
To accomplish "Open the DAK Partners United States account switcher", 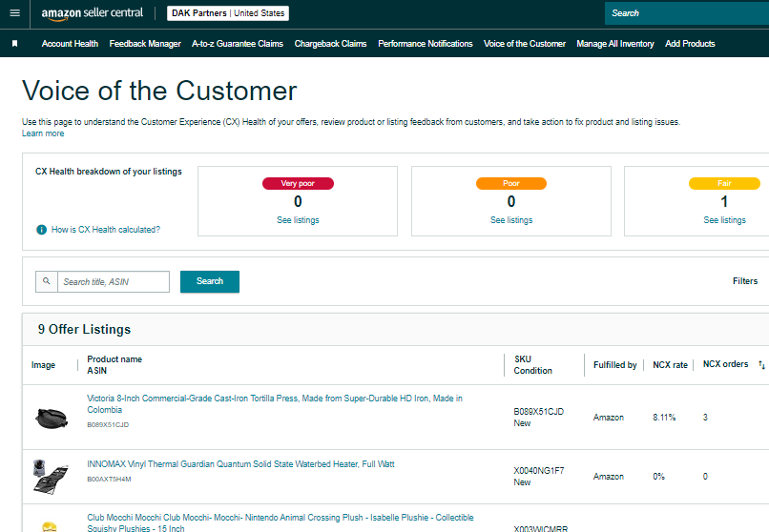I will (x=228, y=13).
